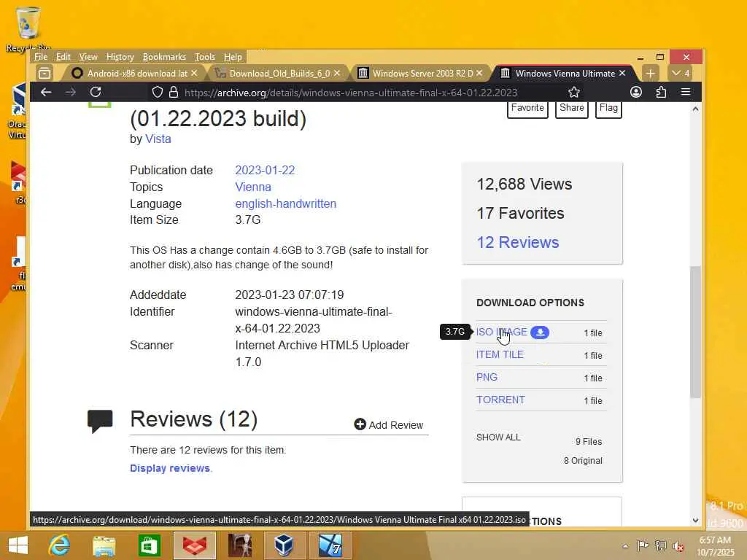Open the english-handwritten language link
747x560 pixels.
pyautogui.click(x=285, y=203)
